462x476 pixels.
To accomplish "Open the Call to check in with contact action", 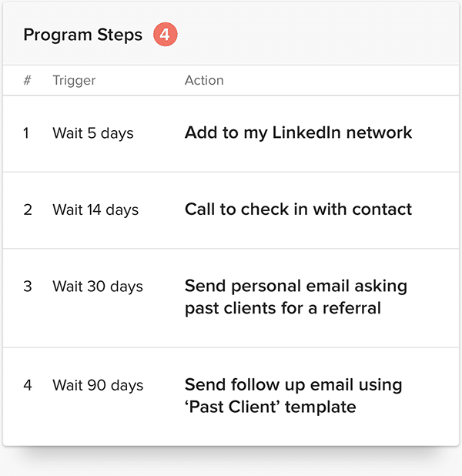I will pyautogui.click(x=298, y=210).
